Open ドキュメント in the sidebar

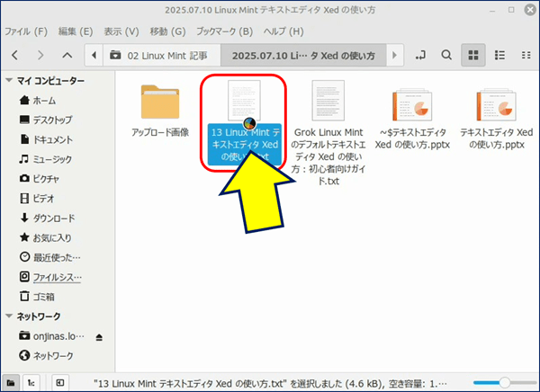[x=46, y=139]
